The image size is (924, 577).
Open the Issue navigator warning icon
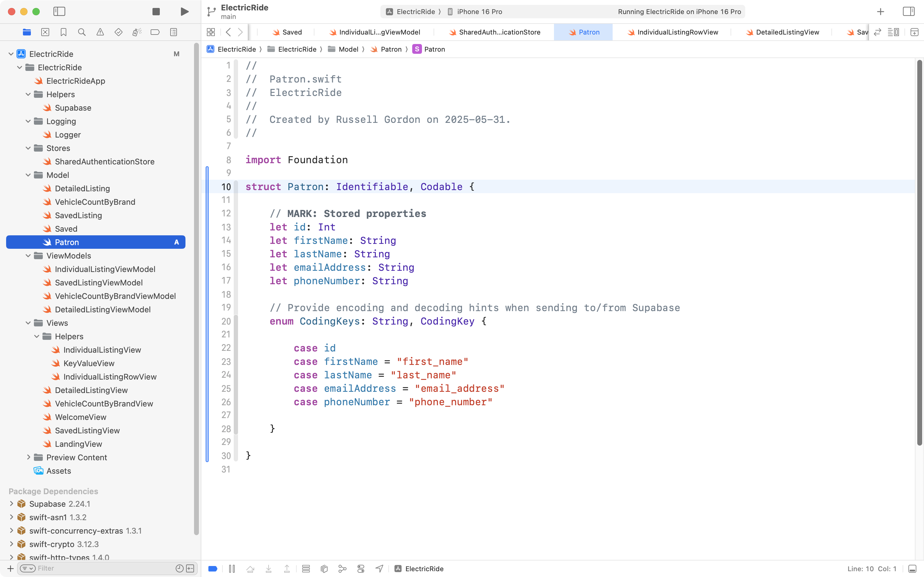point(100,32)
